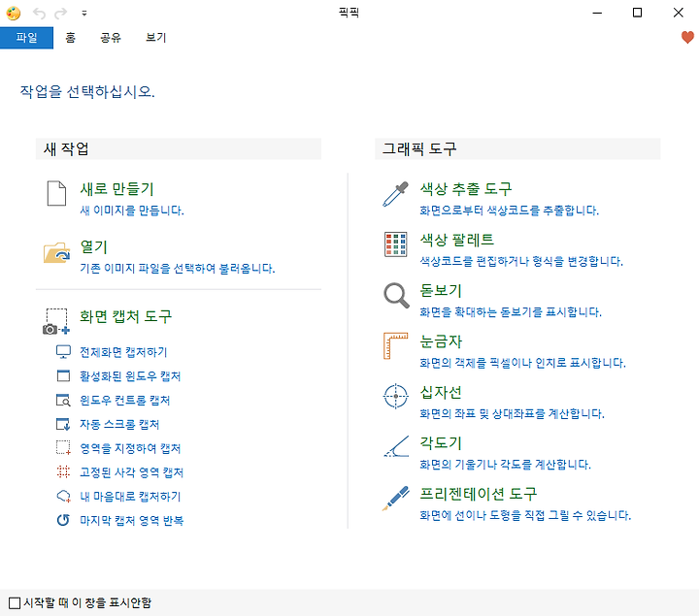The image size is (699, 616).
Task: Launch 눈금자 tool heading
Action: click(x=441, y=341)
